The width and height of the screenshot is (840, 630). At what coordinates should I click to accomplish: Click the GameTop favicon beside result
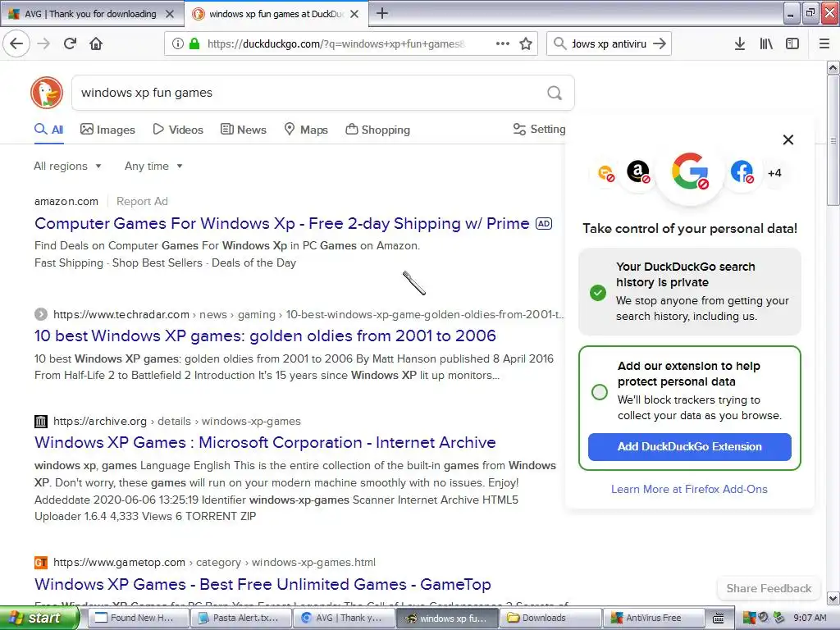coord(41,563)
